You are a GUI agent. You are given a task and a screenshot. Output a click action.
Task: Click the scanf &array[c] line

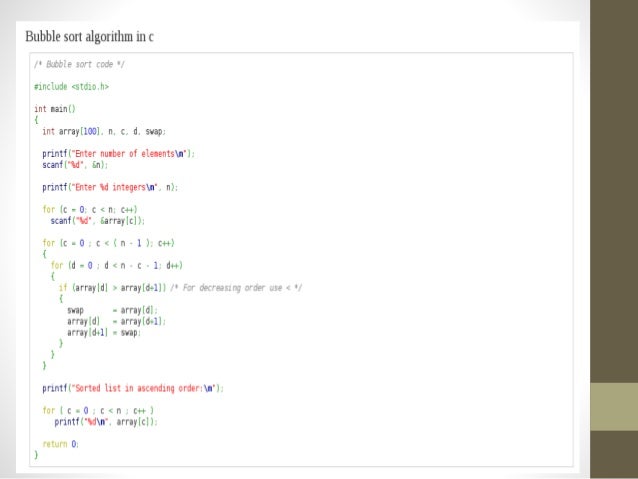pos(97,221)
